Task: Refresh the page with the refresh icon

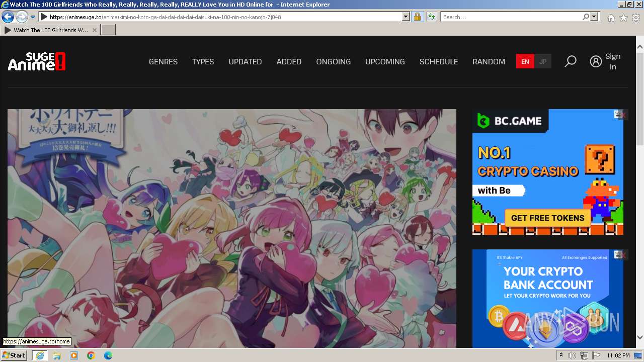Action: [x=431, y=17]
